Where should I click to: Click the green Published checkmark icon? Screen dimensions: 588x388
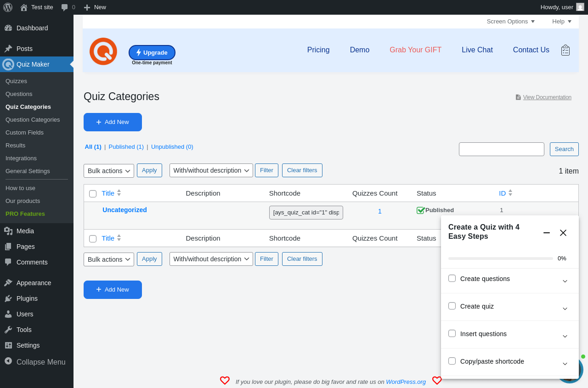click(x=421, y=210)
